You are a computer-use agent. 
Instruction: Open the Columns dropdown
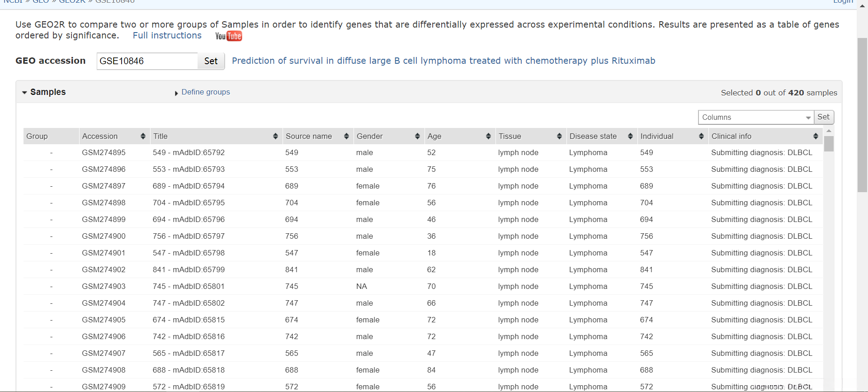coord(756,118)
